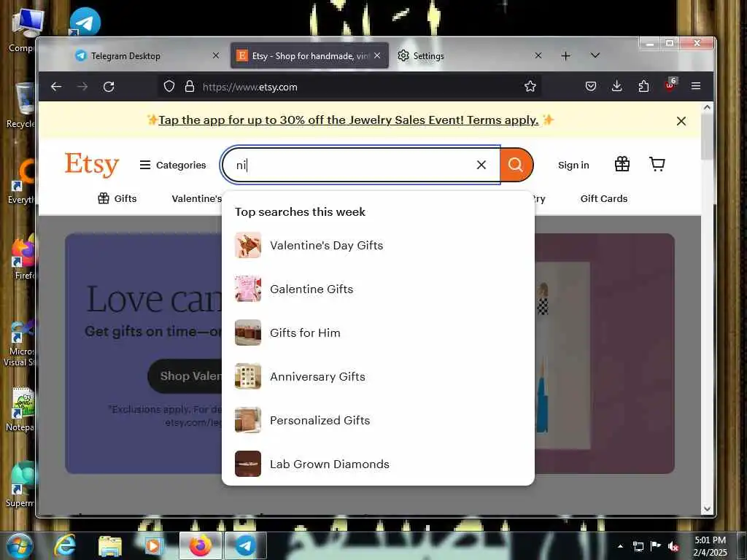Click the muted volume tray icon
The width and height of the screenshot is (747, 560).
(x=673, y=547)
